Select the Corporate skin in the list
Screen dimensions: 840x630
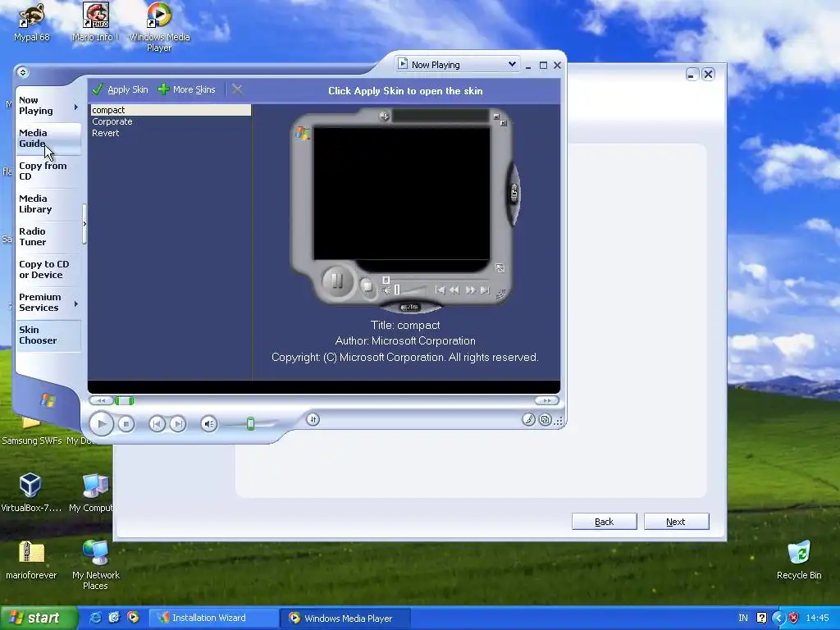112,121
